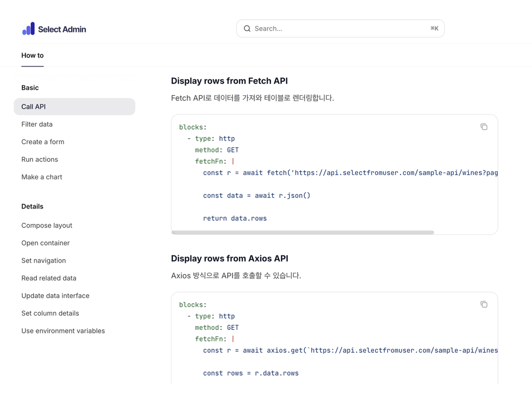Open Update data interface page
Viewport: 532px width, 399px height.
click(x=55, y=295)
